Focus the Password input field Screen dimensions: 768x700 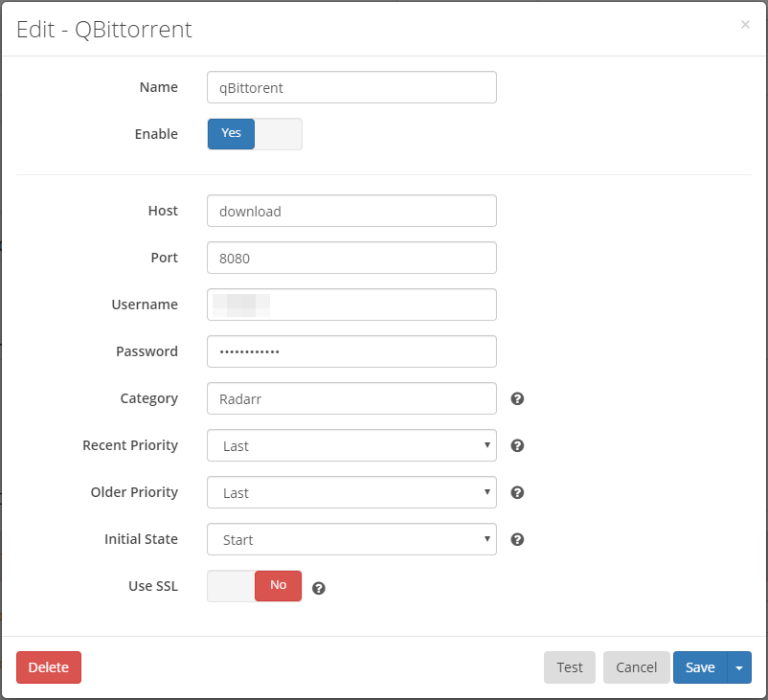coord(351,351)
